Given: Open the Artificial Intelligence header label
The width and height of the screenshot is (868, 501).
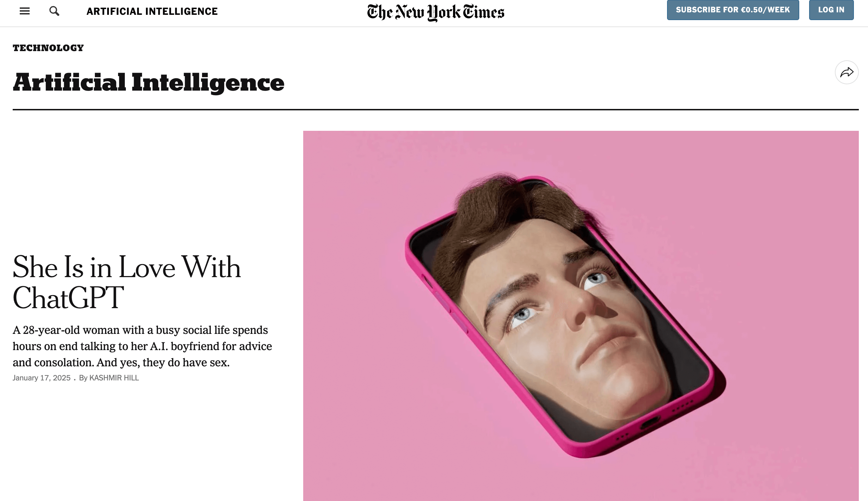Looking at the screenshot, I should coord(152,11).
